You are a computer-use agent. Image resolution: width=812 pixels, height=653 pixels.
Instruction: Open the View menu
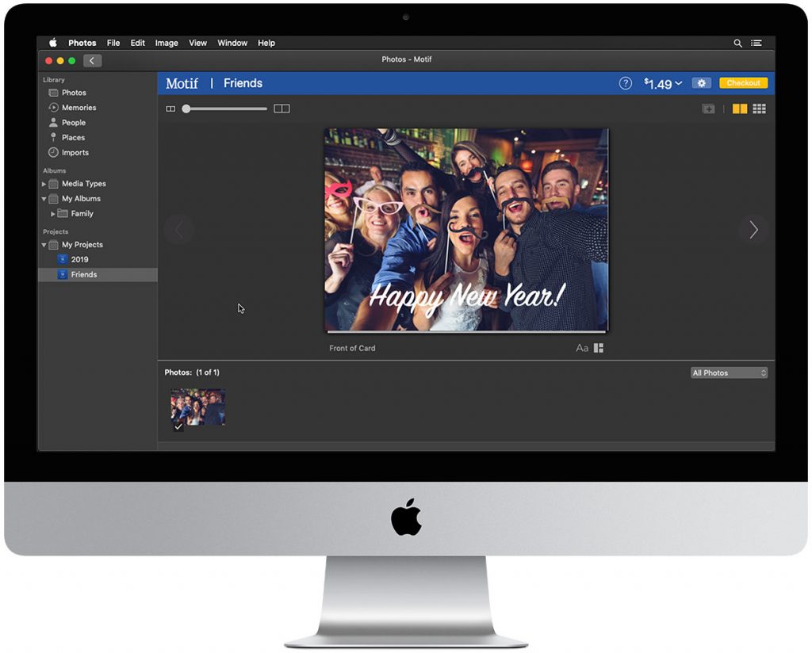coord(197,43)
